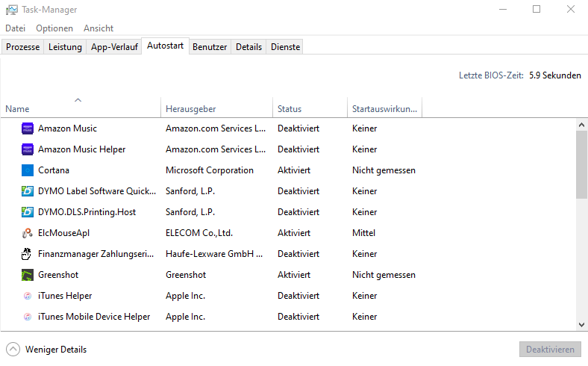
Task: Sort by the Name column header
Action: [x=81, y=108]
